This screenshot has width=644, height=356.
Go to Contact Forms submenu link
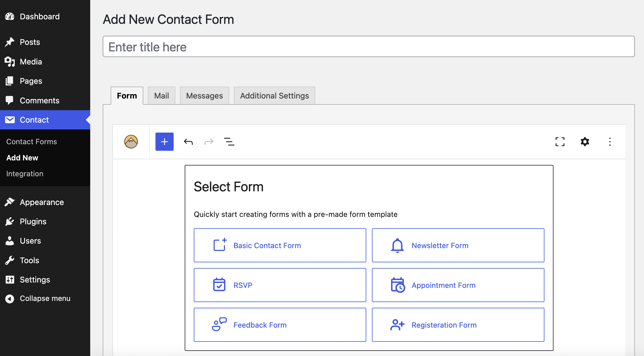click(31, 142)
